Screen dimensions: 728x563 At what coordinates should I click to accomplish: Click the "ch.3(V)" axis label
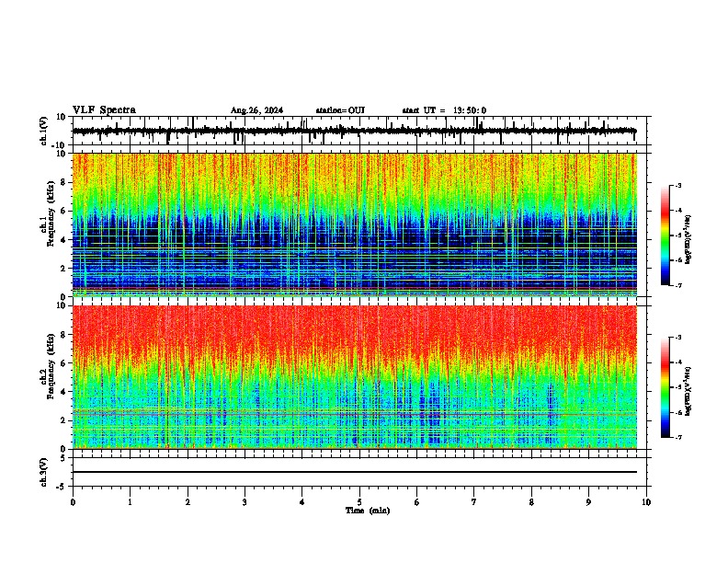coord(44,473)
